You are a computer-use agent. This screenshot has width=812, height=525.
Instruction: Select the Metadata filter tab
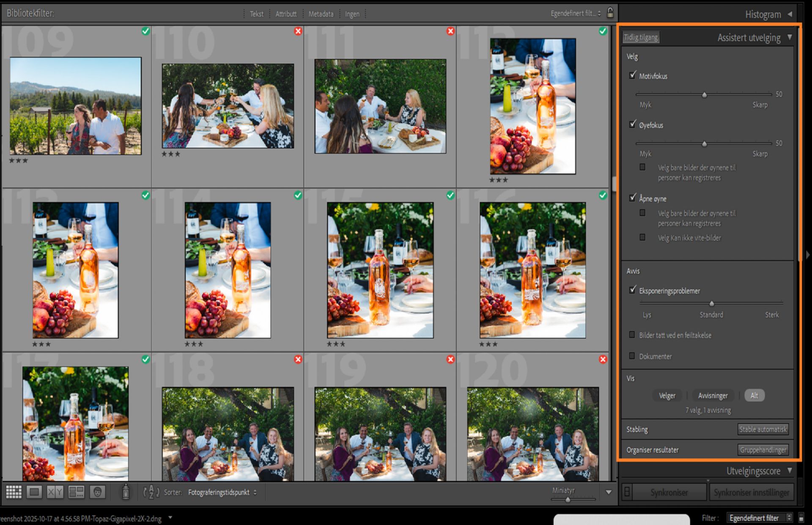tap(321, 14)
